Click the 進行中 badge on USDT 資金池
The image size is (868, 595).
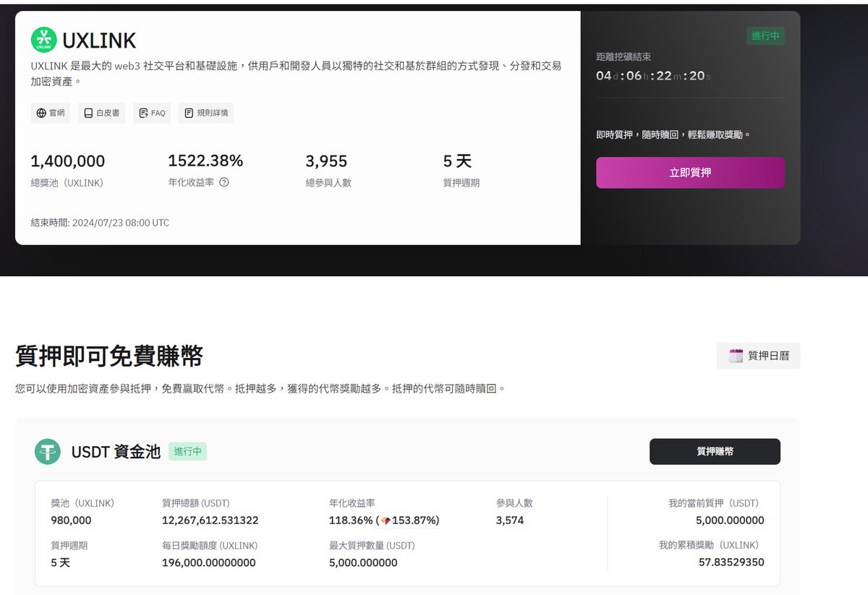tap(187, 451)
